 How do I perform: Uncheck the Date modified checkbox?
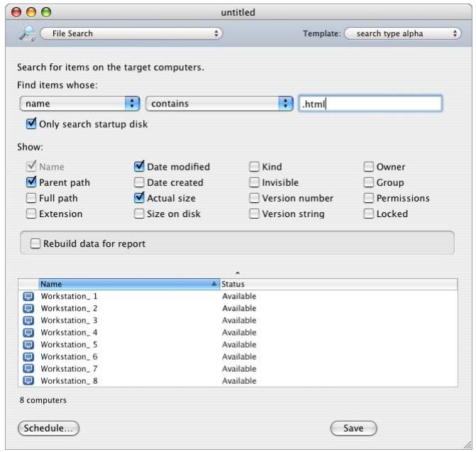coord(139,166)
